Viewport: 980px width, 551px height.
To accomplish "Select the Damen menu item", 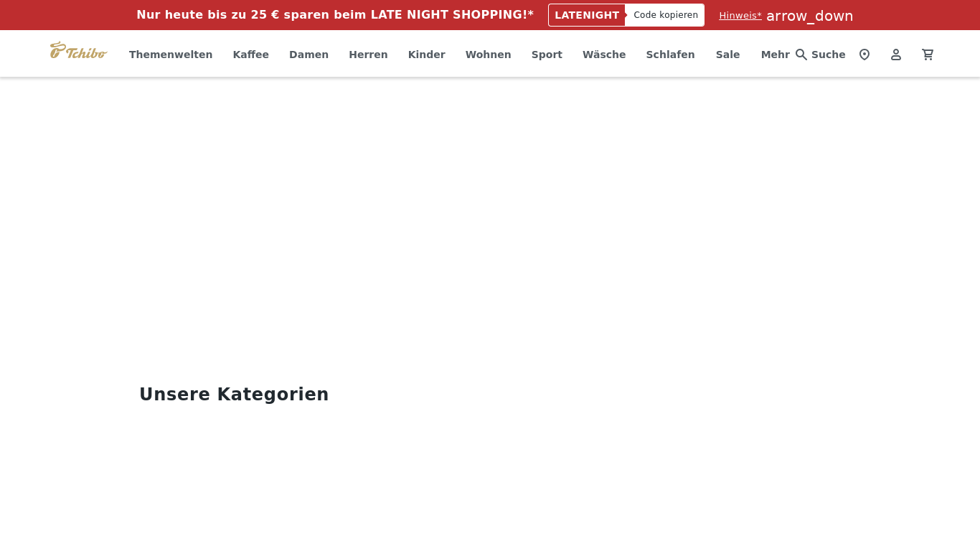I will 308,55.
